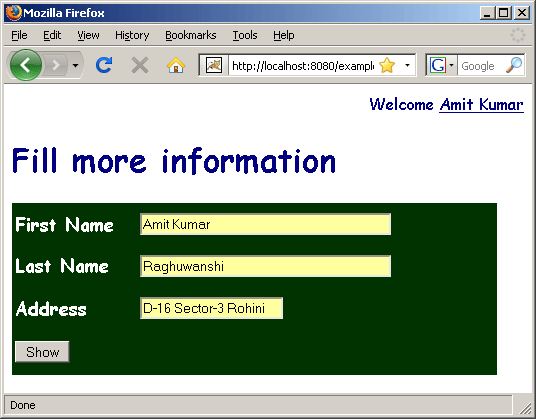The height and width of the screenshot is (419, 536).
Task: Follow the Amit Kumar welcome link
Action: tap(481, 104)
